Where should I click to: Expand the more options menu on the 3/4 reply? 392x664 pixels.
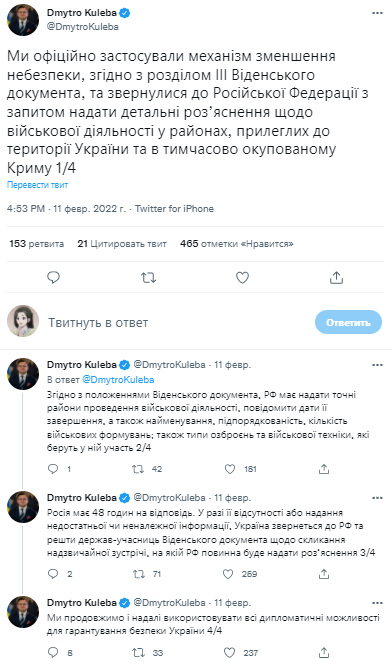pos(377,498)
